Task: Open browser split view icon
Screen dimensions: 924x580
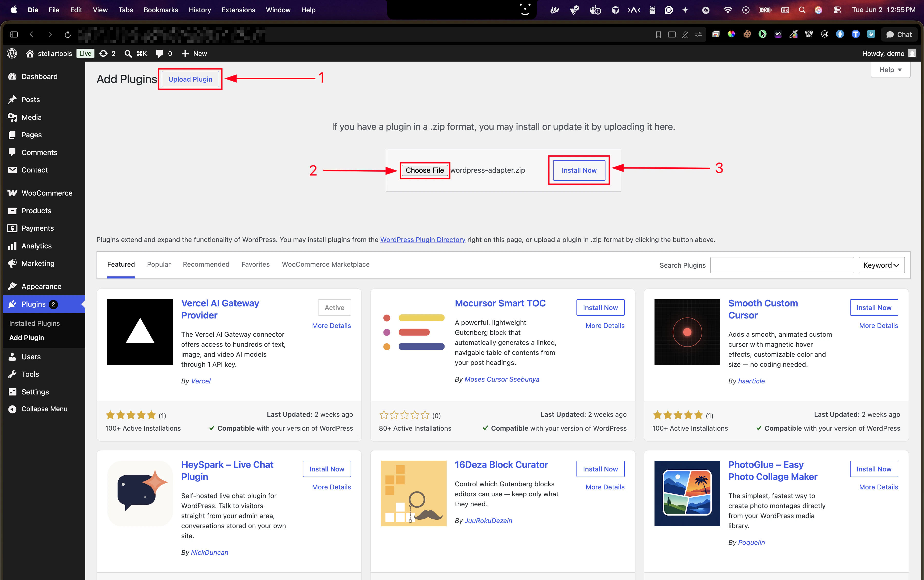Action: click(672, 35)
